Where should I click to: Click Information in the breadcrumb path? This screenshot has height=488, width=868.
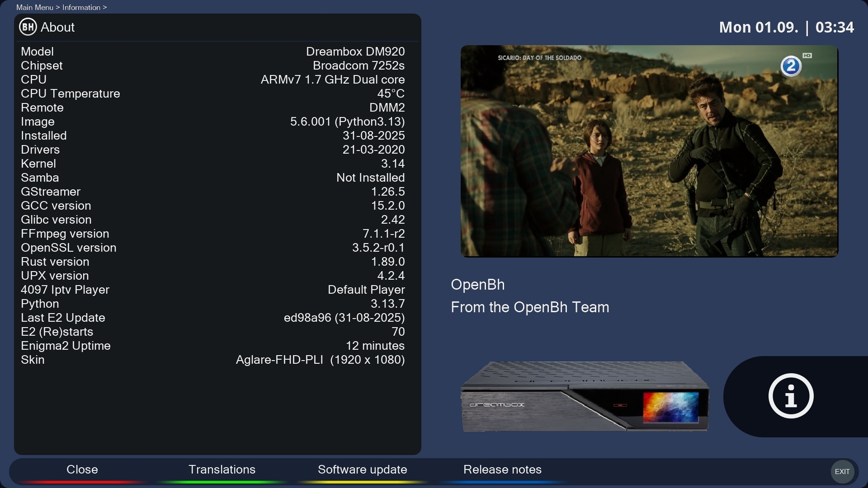point(81,7)
